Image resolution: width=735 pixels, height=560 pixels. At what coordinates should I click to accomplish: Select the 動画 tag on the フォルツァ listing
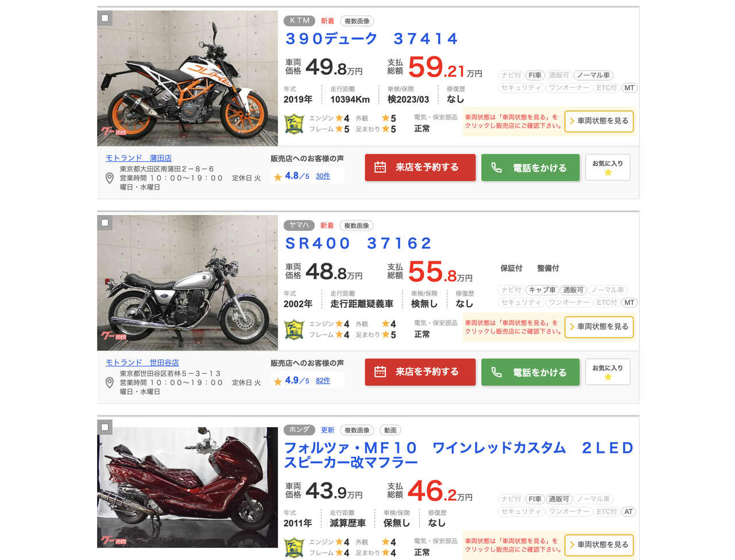tap(390, 430)
